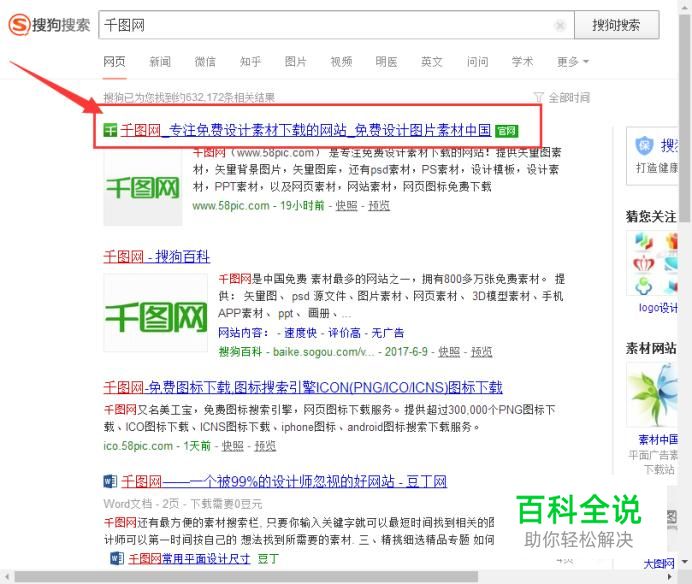
Task: Click the horizontal scrollbar right arrow
Action: [669, 577]
